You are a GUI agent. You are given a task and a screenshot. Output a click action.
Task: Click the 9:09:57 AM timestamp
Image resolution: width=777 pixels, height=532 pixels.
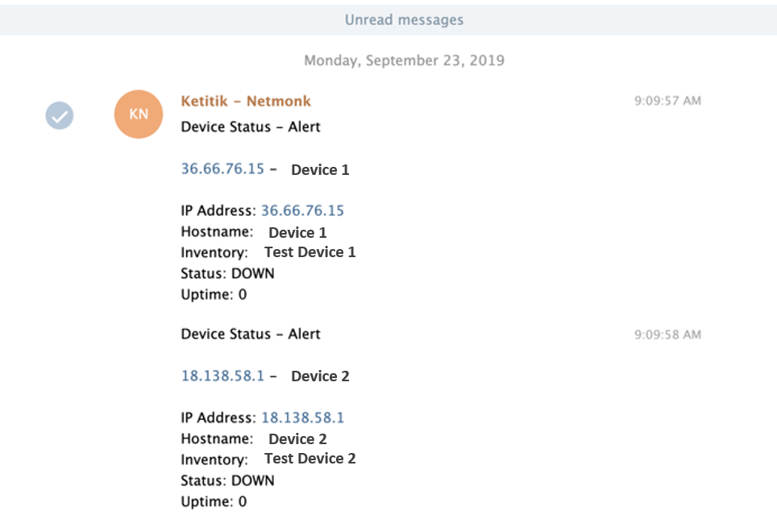click(x=667, y=101)
